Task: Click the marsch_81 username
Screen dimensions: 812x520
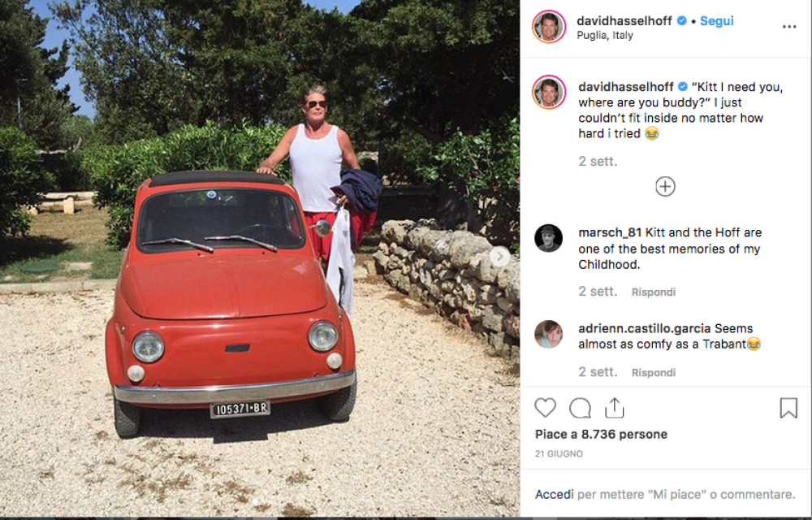Action: coord(610,232)
